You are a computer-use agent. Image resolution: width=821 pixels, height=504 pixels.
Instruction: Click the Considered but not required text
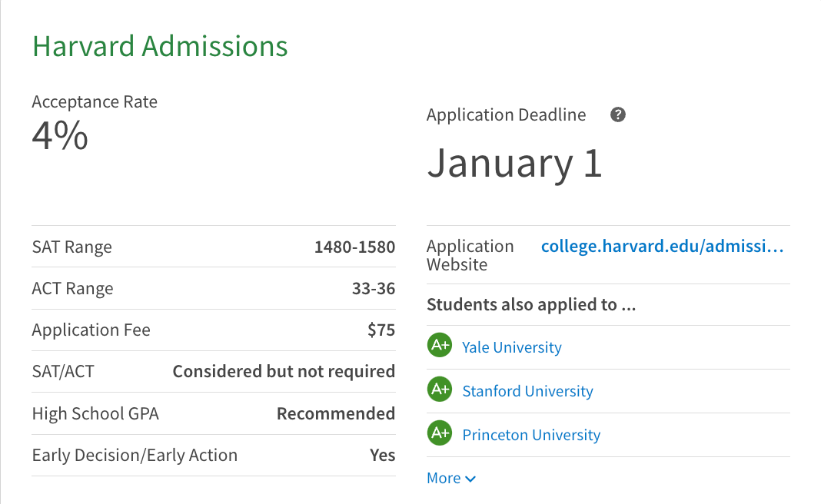283,372
